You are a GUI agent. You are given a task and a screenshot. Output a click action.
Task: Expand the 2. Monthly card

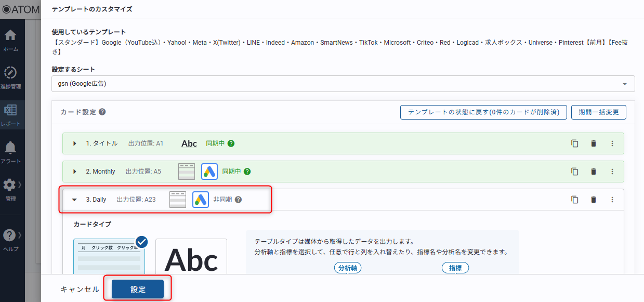coord(75,172)
